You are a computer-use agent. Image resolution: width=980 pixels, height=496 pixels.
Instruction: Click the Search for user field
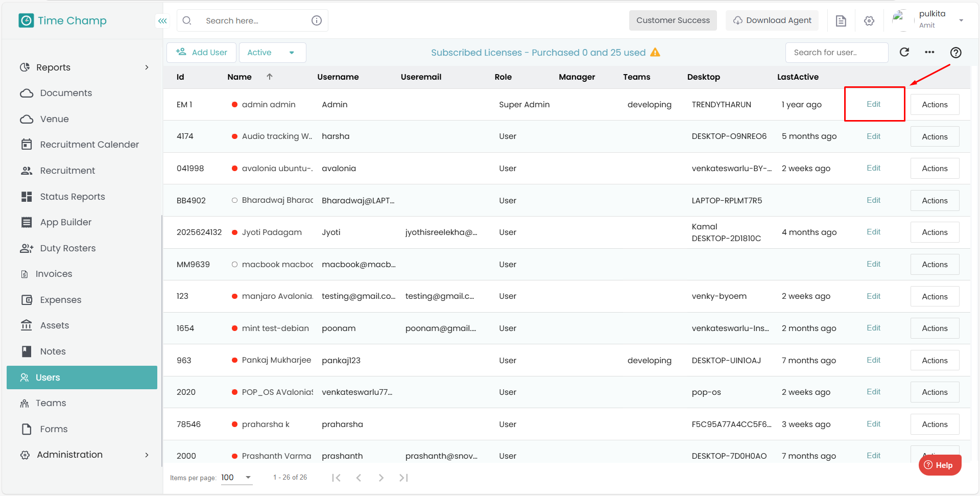[x=836, y=53]
